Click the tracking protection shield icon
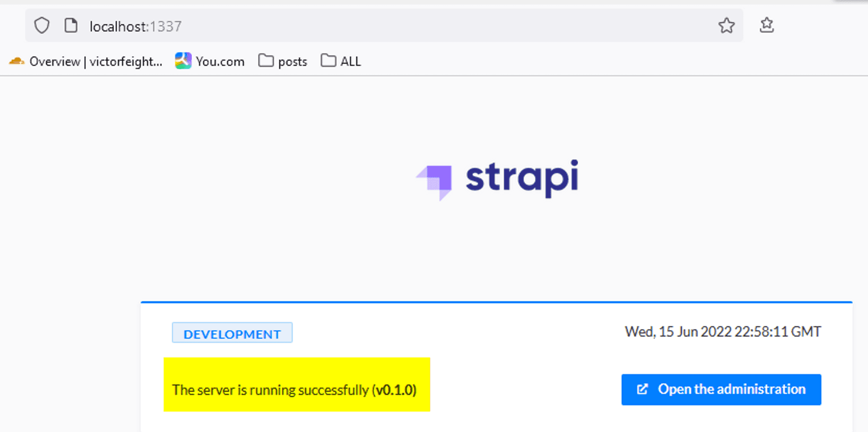This screenshot has height=432, width=868. pyautogui.click(x=42, y=26)
